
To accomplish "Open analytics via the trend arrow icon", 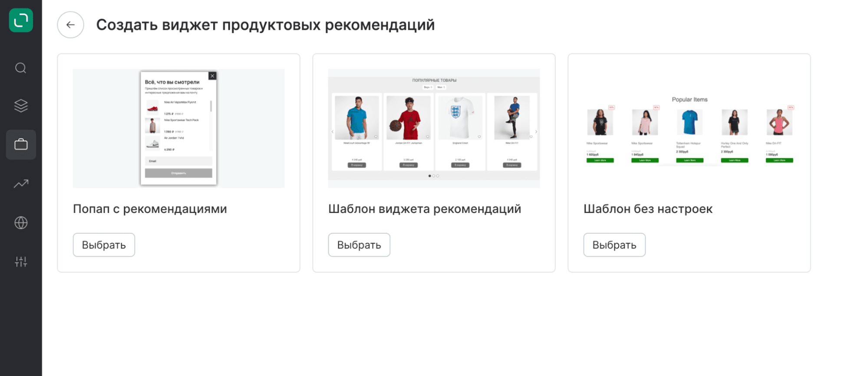I will pyautogui.click(x=21, y=184).
